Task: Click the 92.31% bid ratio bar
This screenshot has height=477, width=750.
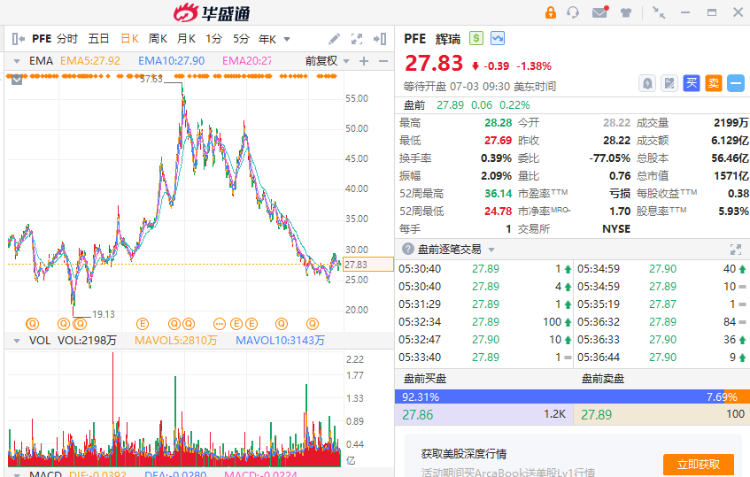Action: pyautogui.click(x=560, y=397)
